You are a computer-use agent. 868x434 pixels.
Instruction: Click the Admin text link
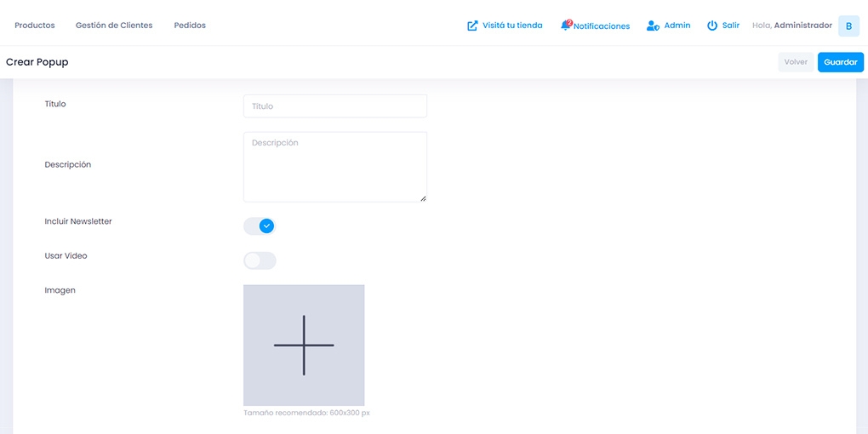tap(677, 26)
